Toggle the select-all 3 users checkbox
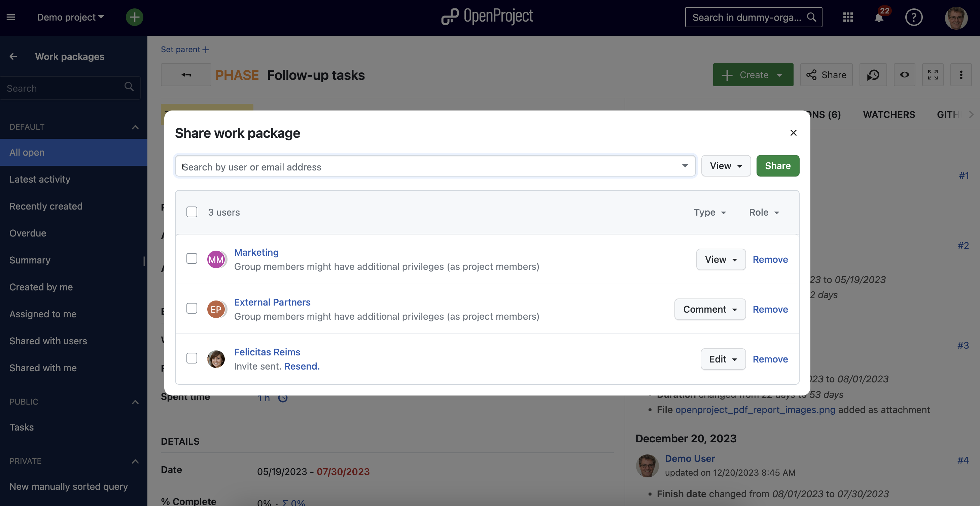The image size is (980, 506). (192, 212)
